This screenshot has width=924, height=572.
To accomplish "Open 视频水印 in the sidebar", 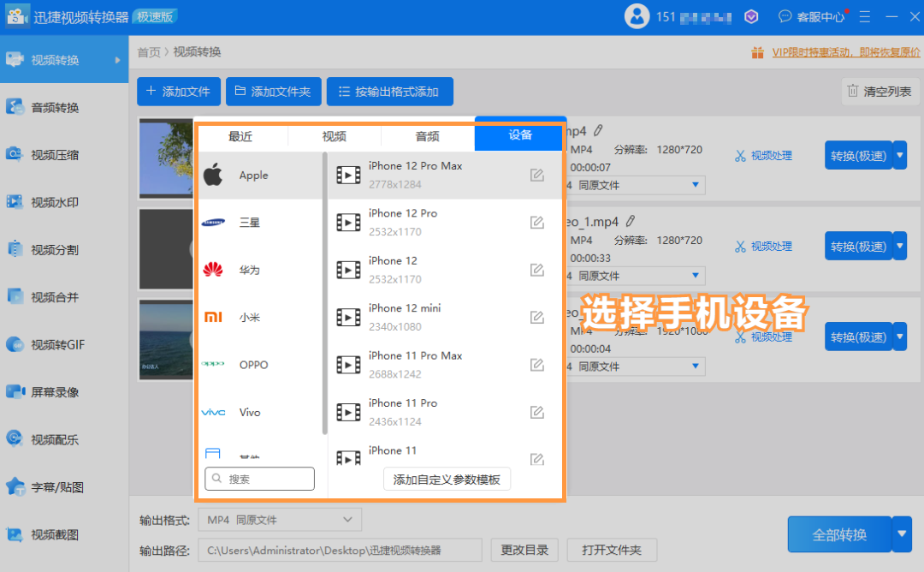I will pyautogui.click(x=63, y=202).
